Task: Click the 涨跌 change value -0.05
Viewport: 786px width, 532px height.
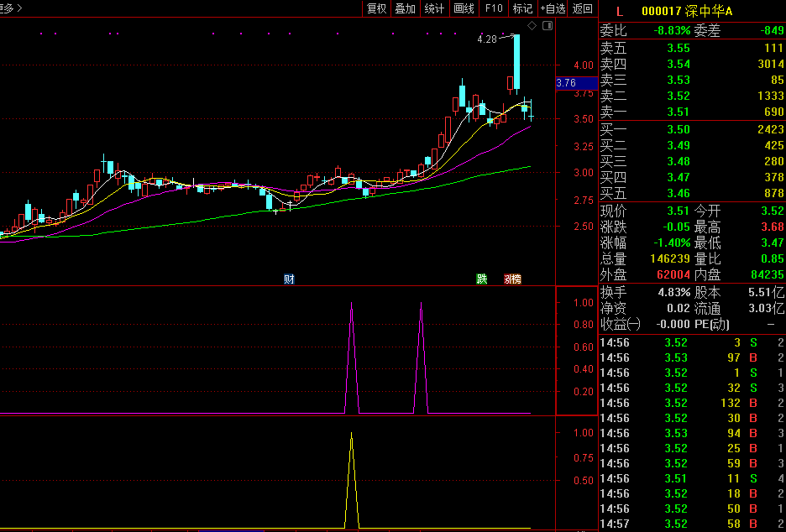Action: 676,227
